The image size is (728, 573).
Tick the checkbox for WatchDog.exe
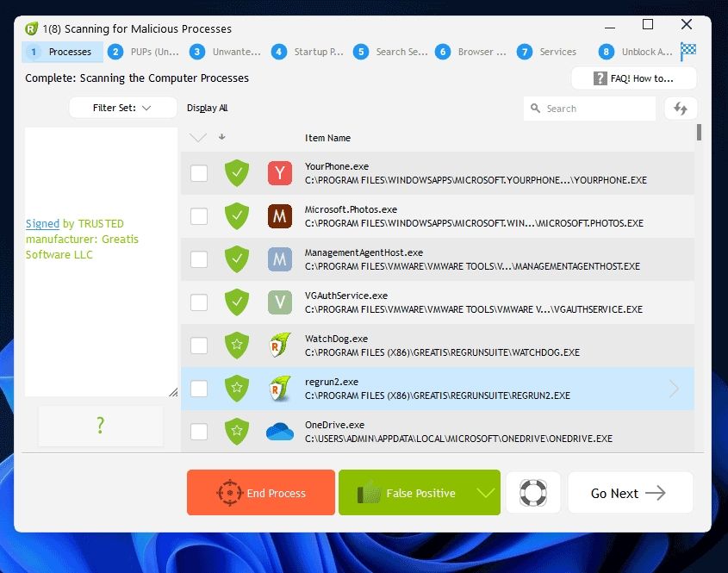pos(199,346)
